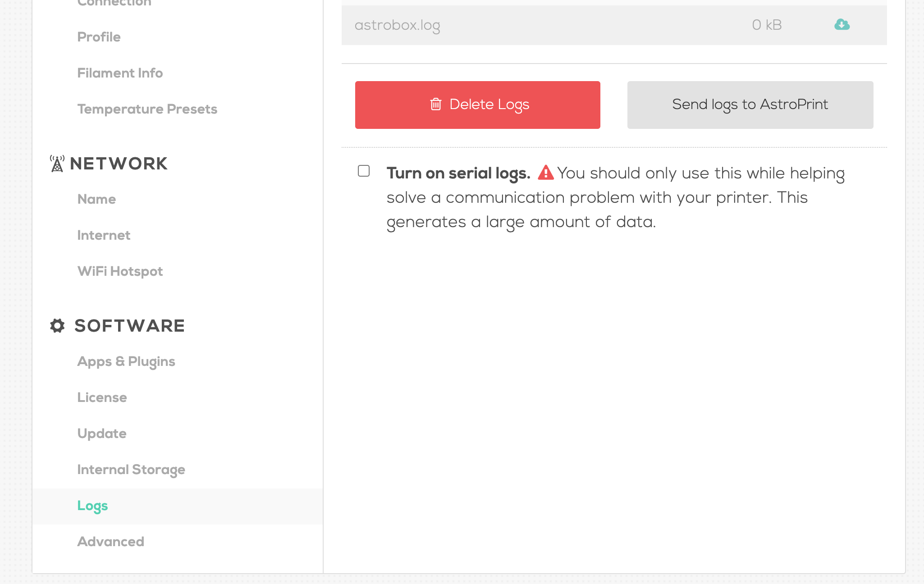Viewport: 924px width, 584px height.
Task: Click the red warning triangle icon
Action: tap(545, 173)
